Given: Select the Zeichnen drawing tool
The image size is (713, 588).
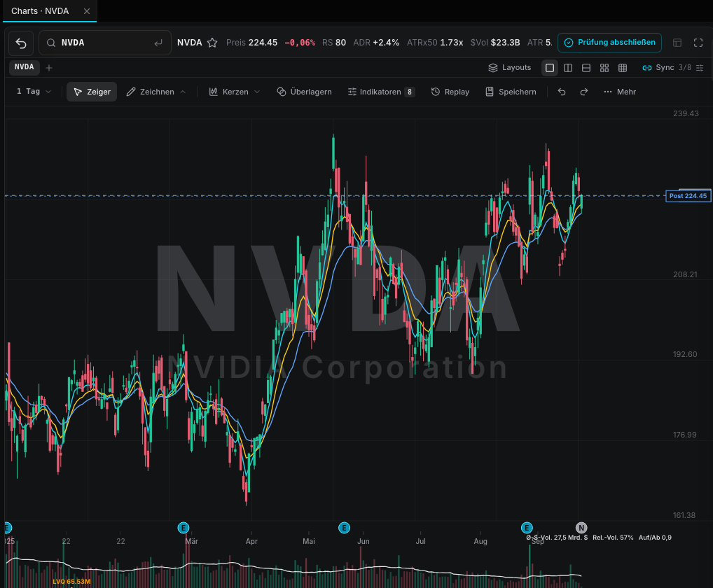Looking at the screenshot, I should 151,92.
